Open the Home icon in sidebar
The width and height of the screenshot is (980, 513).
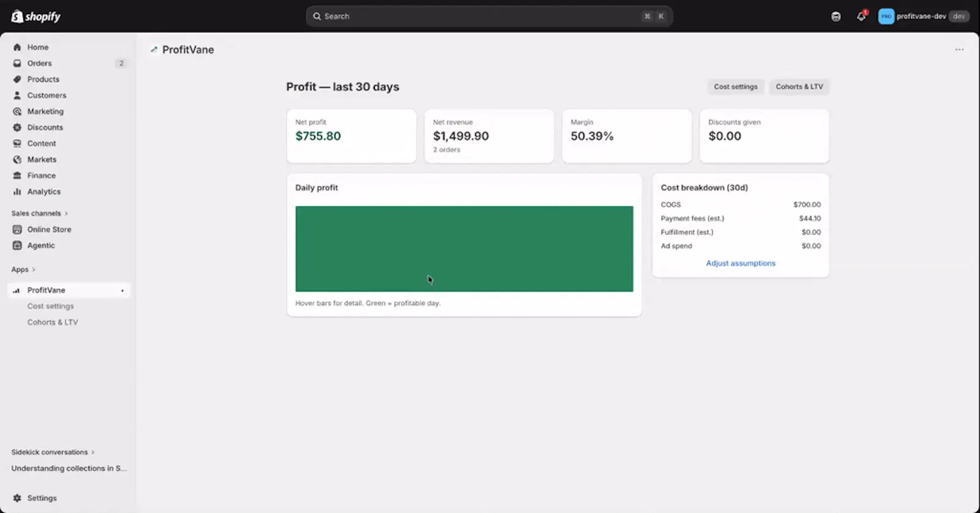point(17,47)
